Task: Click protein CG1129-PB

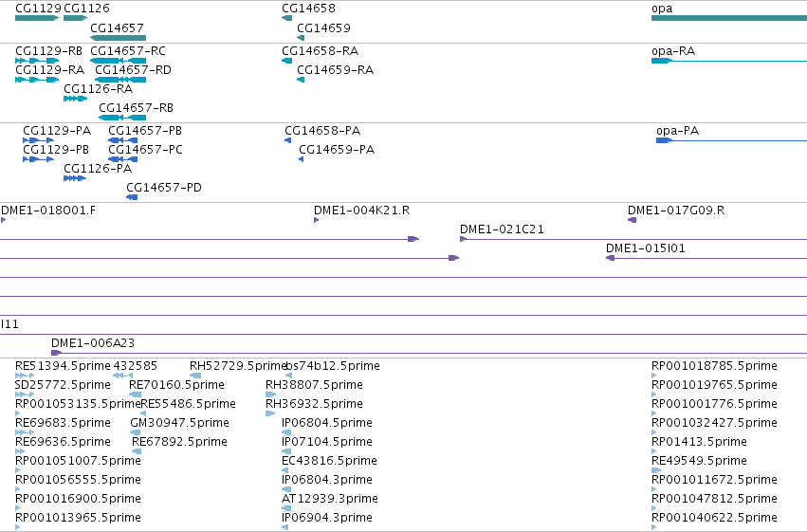Action: [39, 159]
